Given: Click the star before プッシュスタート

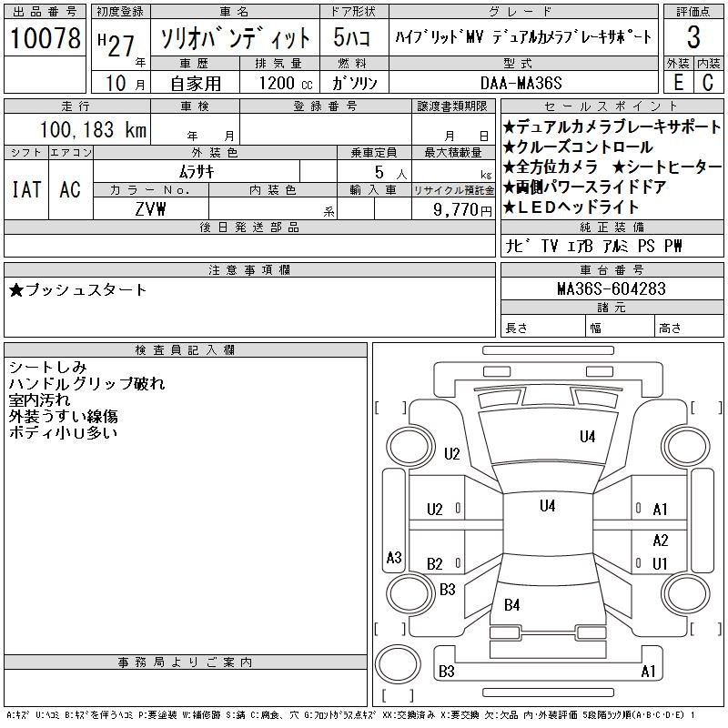Looking at the screenshot, I should [x=16, y=290].
